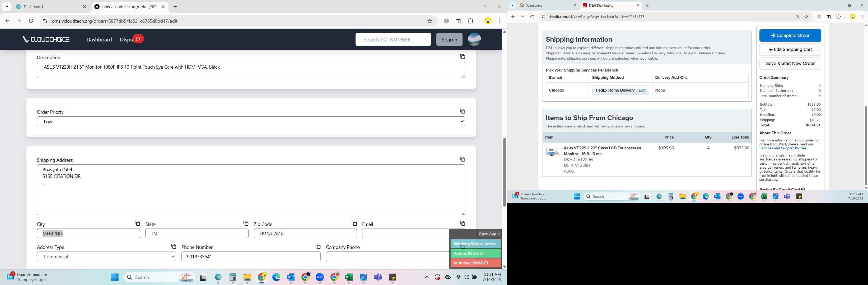Click into the Description text area

(x=251, y=70)
